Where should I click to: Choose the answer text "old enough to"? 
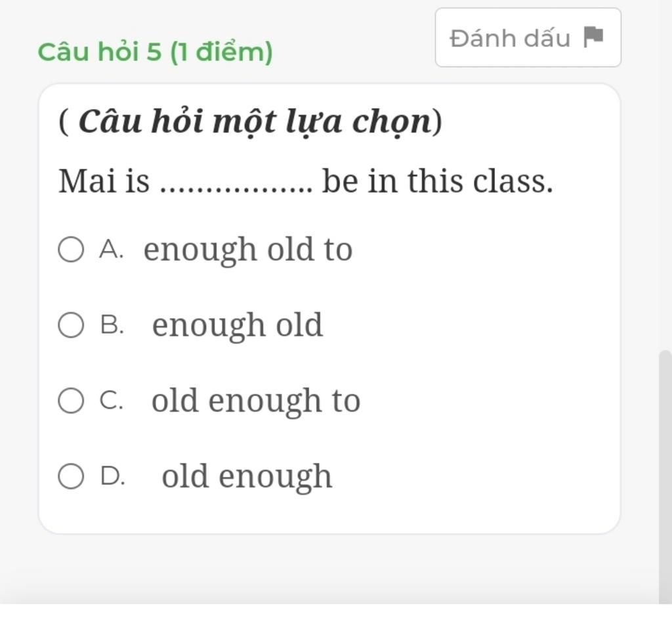(x=256, y=401)
